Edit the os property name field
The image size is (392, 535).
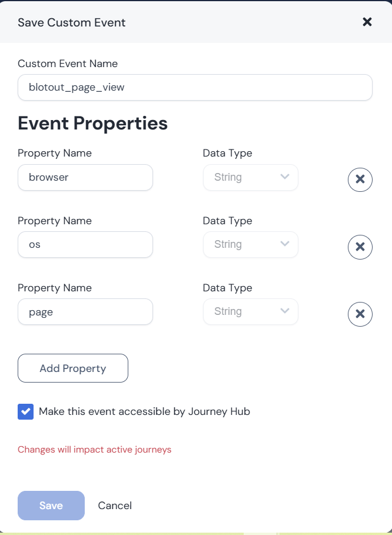click(x=85, y=244)
